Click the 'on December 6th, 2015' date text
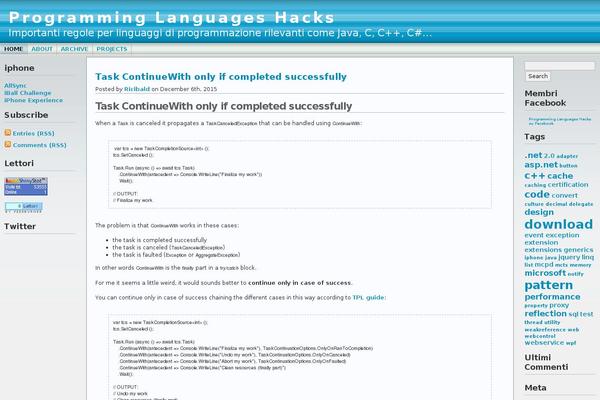 tap(184, 89)
